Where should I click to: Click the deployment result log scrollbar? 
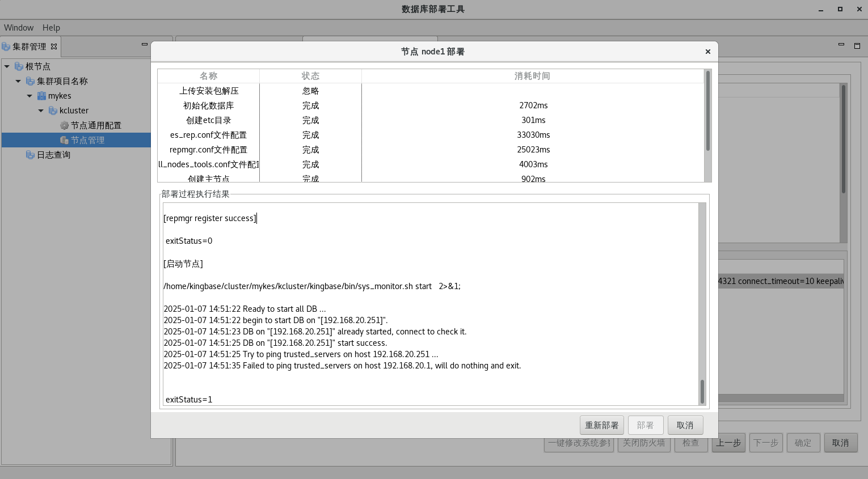point(702,391)
